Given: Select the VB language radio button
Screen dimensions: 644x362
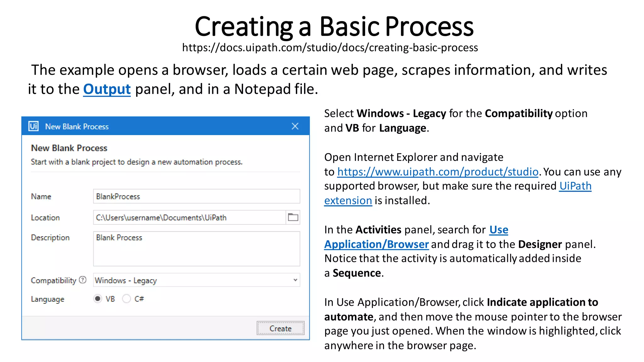Looking at the screenshot, I should pyautogui.click(x=98, y=299).
